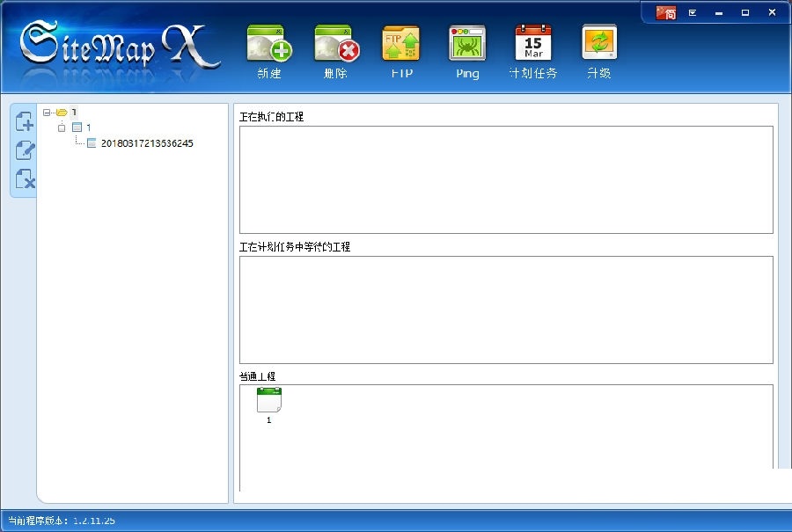Viewport: 792px width, 532px height.
Task: Open the title bar dropdown arrow
Action: click(693, 12)
